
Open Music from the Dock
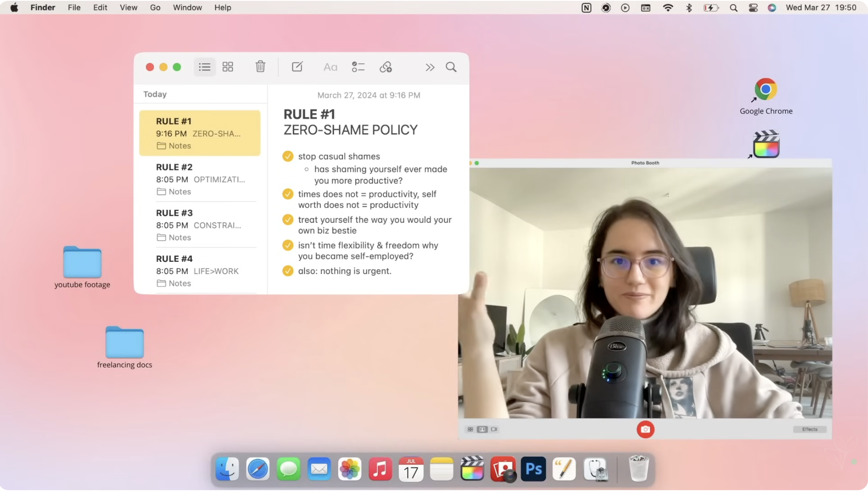pos(380,469)
